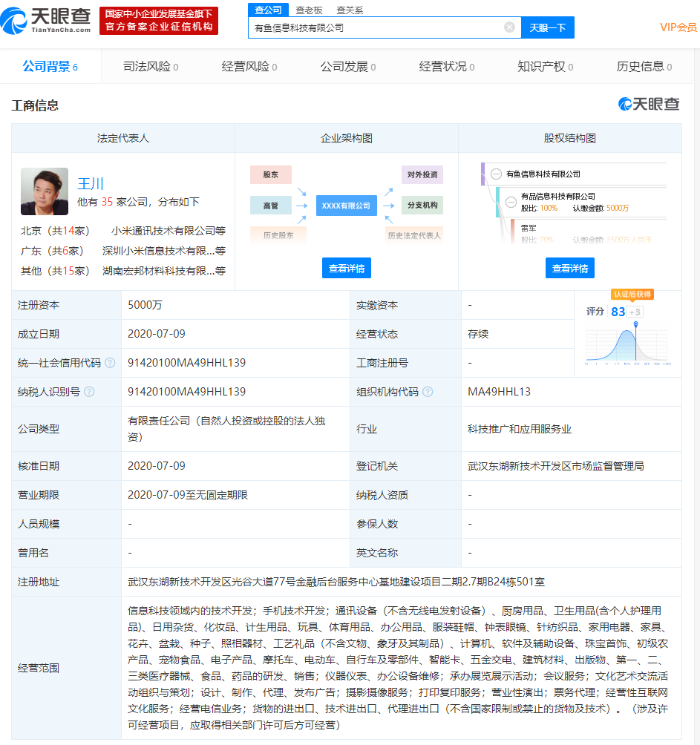The height and width of the screenshot is (745, 700).
Task: Click the photo of 王川
Action: pyautogui.click(x=45, y=191)
